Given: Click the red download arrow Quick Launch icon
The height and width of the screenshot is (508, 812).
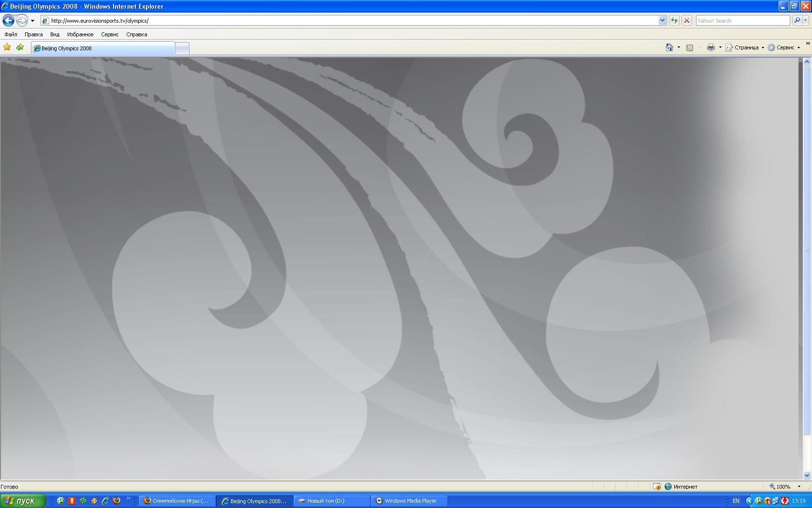Looking at the screenshot, I should click(x=72, y=501).
